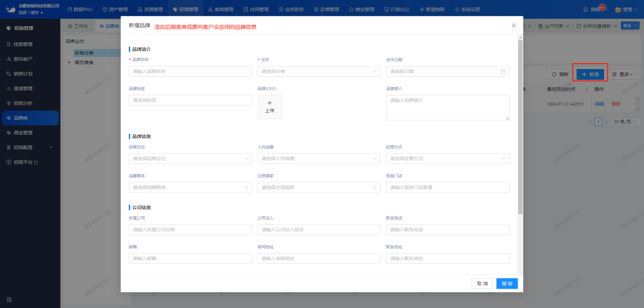Go to next page arrow

click(x=606, y=122)
